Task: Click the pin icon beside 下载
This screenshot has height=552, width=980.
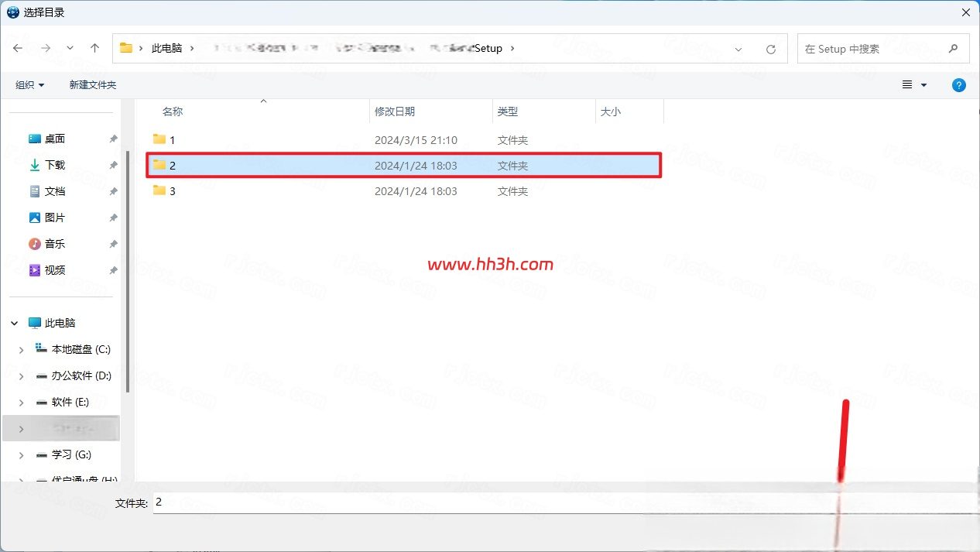Action: coord(113,166)
